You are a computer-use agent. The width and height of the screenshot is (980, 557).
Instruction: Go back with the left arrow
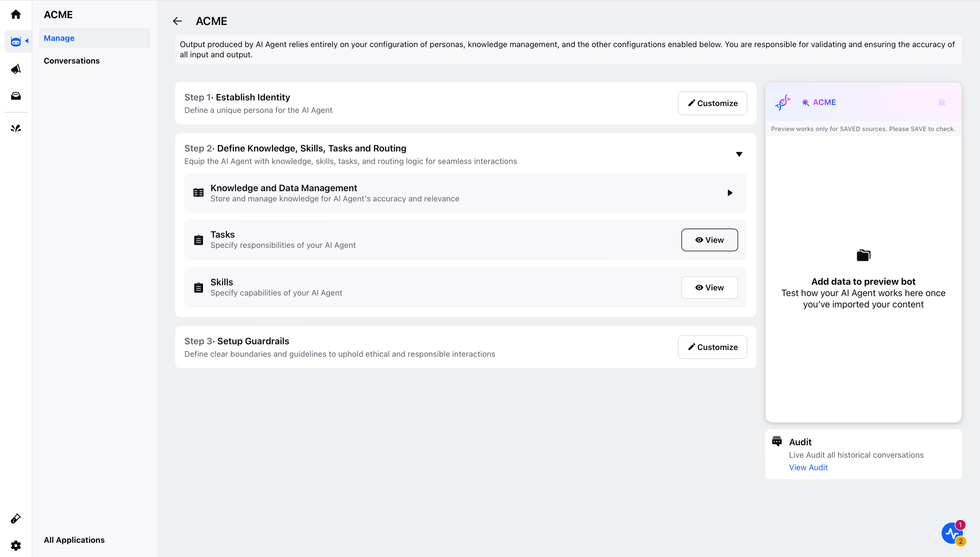pos(177,21)
